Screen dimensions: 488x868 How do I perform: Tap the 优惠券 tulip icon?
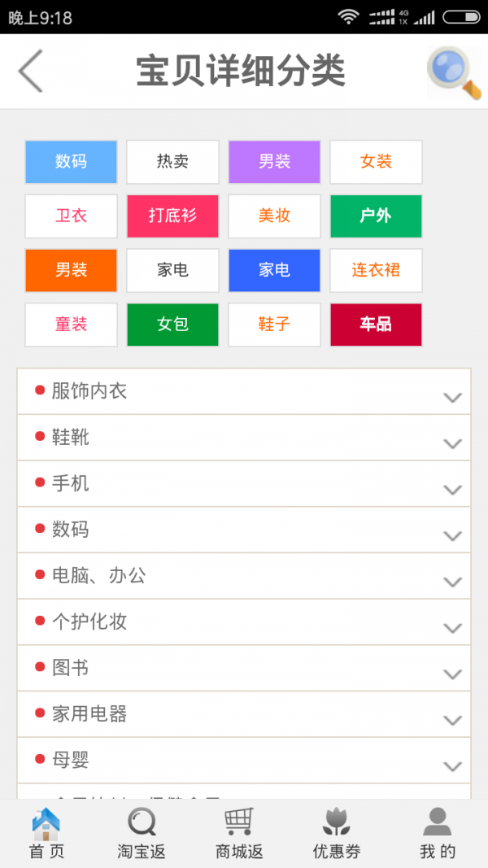pyautogui.click(x=336, y=822)
